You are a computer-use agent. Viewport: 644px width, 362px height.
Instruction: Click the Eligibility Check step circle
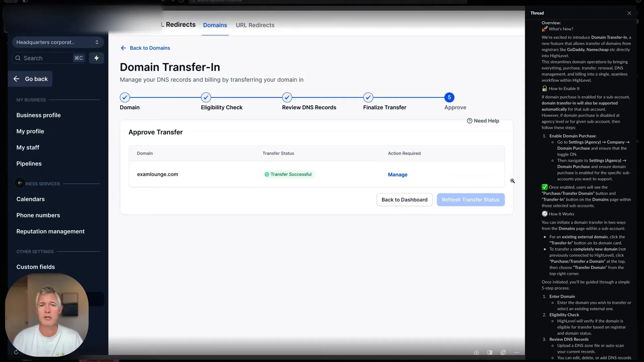tap(206, 98)
